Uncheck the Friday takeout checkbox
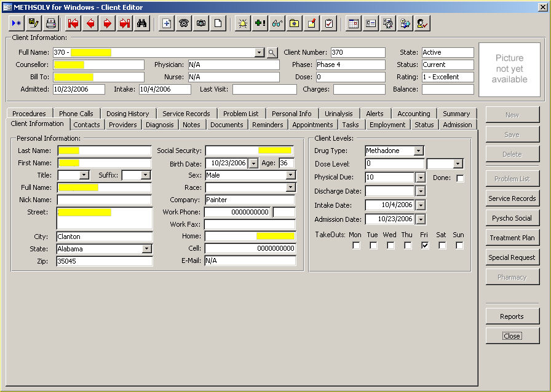Screen dimensions: 551x392 [425, 246]
